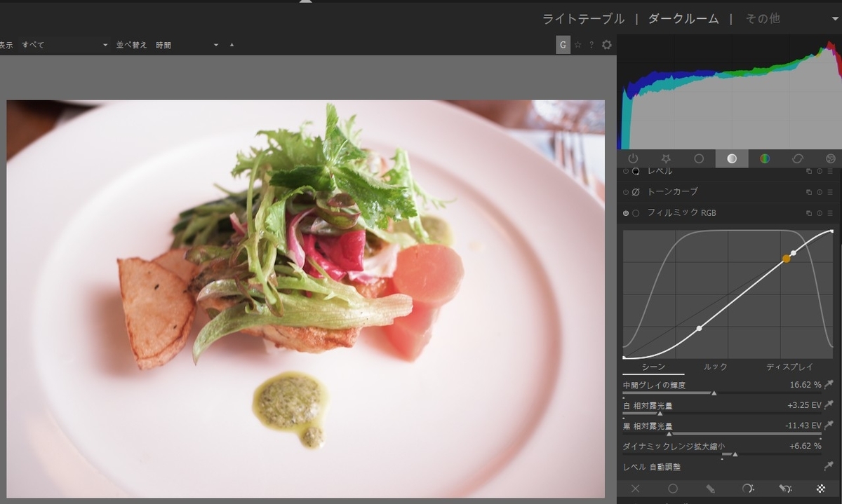Toggle トーンカーブ module on/off

626,192
